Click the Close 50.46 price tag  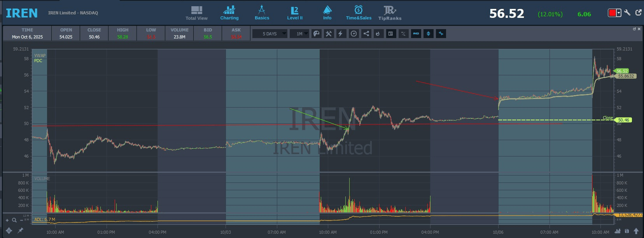coord(623,120)
